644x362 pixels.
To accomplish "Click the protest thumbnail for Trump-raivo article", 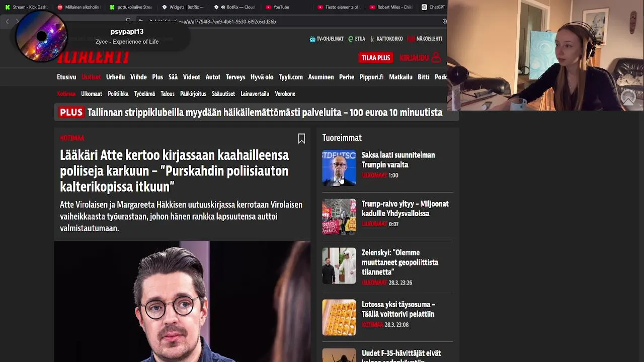I will (x=339, y=217).
